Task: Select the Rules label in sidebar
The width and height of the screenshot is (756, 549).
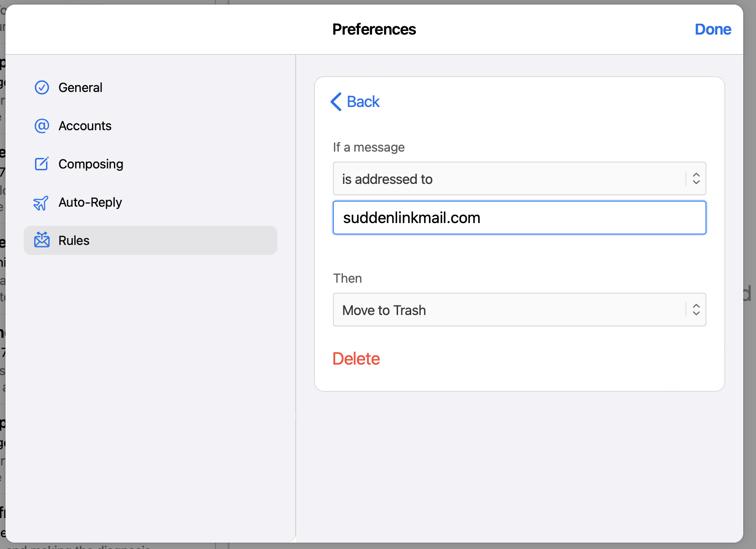Action: pyautogui.click(x=74, y=240)
